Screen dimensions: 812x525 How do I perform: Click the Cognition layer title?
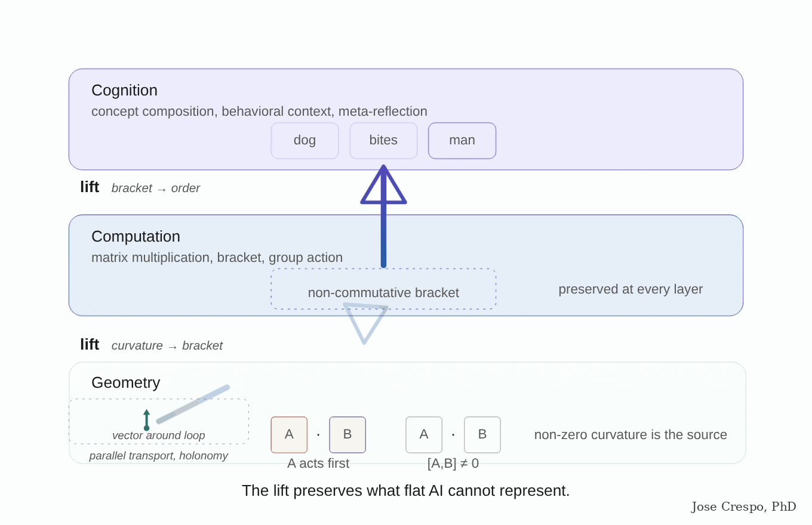(124, 90)
